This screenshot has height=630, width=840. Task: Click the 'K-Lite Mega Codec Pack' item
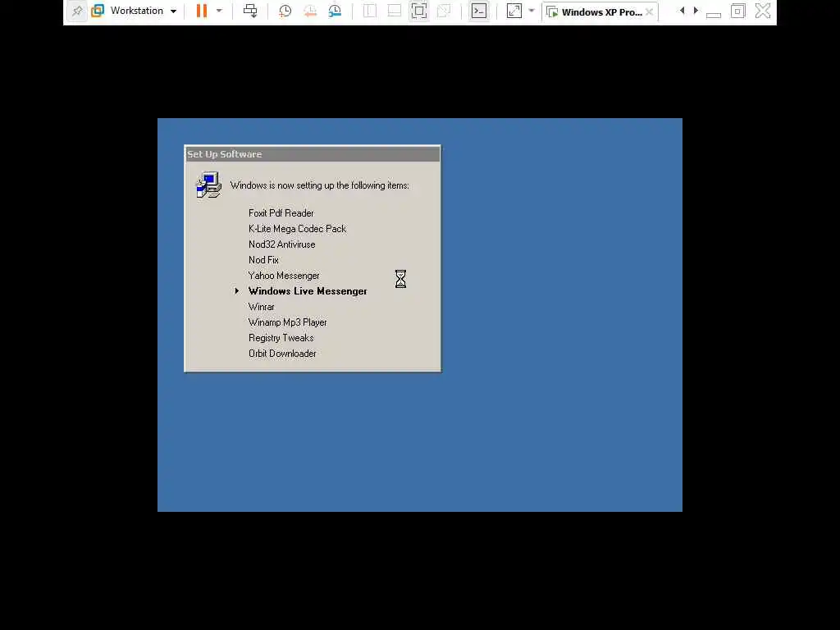point(297,229)
